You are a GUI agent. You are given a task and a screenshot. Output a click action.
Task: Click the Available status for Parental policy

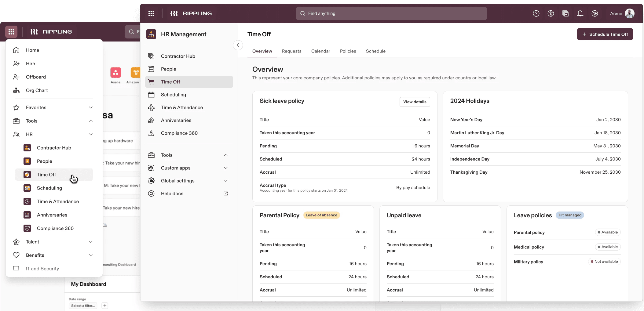click(608, 232)
